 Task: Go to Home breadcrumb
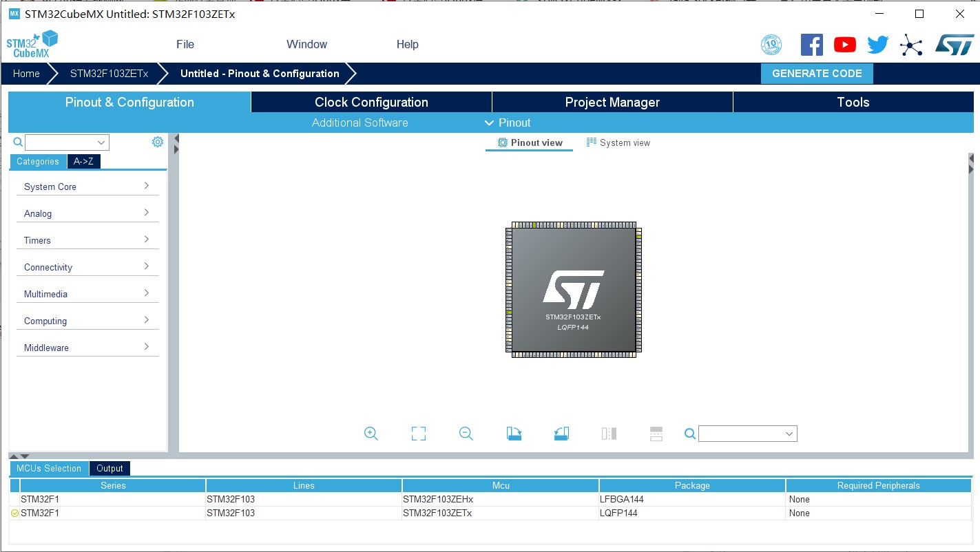(x=26, y=74)
